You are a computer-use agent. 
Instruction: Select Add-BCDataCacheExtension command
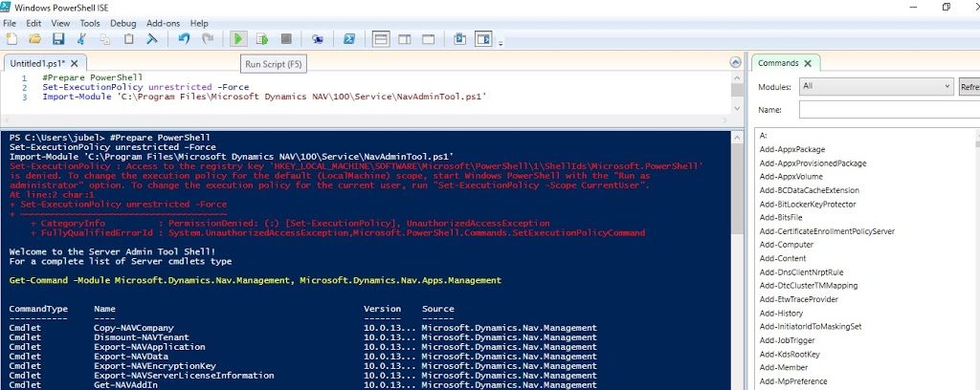[810, 190]
